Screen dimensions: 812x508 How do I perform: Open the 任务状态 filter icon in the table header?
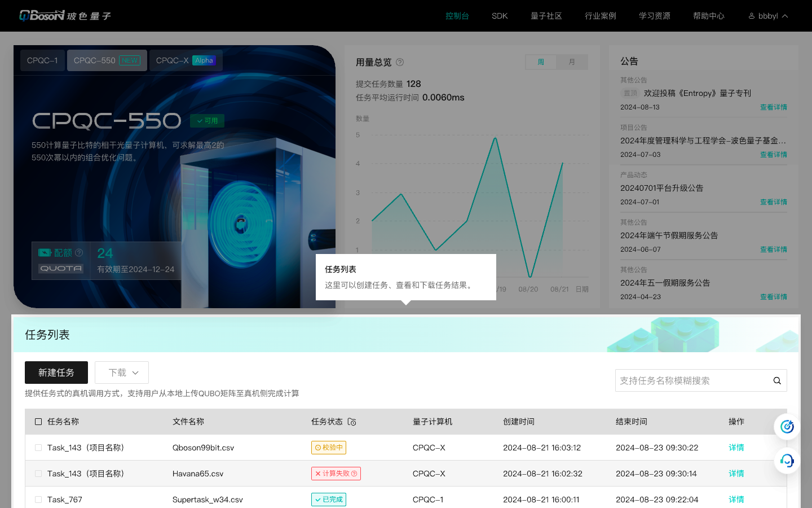pyautogui.click(x=352, y=422)
